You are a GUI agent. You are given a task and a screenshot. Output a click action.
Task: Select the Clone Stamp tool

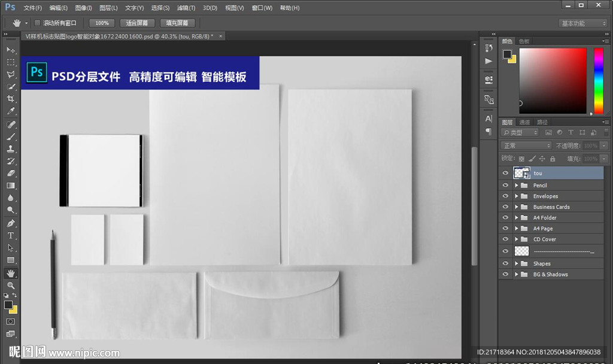[x=11, y=148]
